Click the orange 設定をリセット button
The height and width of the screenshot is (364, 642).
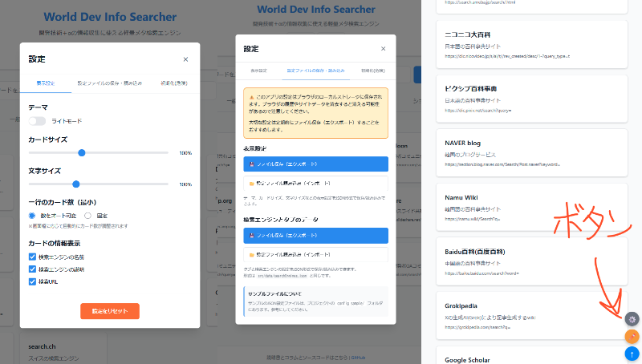[x=110, y=311]
